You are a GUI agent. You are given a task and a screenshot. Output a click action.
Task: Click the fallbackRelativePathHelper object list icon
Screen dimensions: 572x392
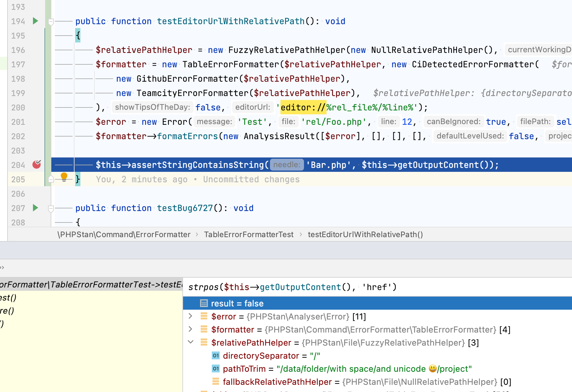coord(216,381)
